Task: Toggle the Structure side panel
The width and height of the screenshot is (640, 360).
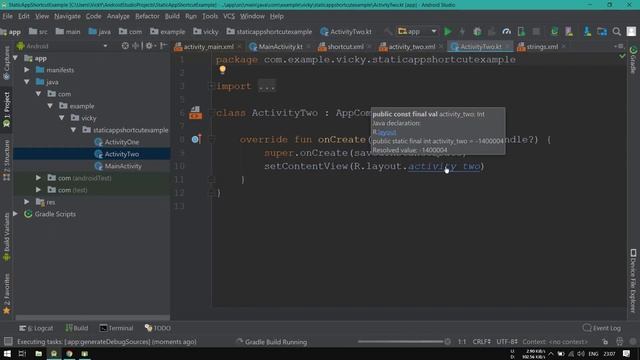Action: 7,161
